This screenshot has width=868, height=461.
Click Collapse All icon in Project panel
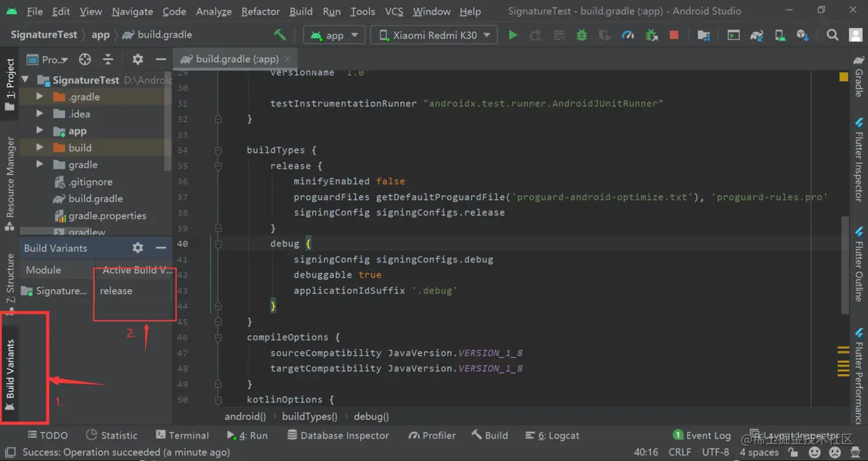point(108,59)
